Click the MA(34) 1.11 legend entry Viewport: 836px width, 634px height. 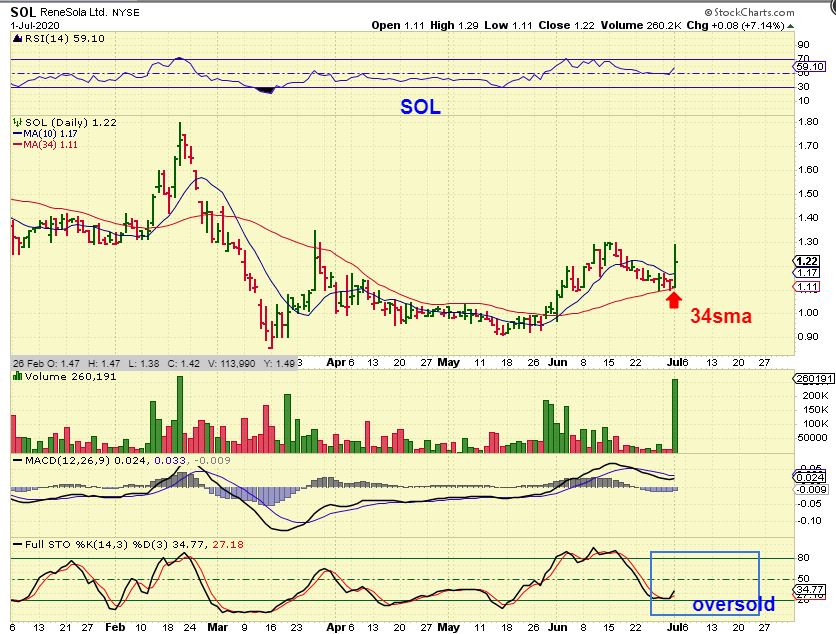[x=45, y=145]
